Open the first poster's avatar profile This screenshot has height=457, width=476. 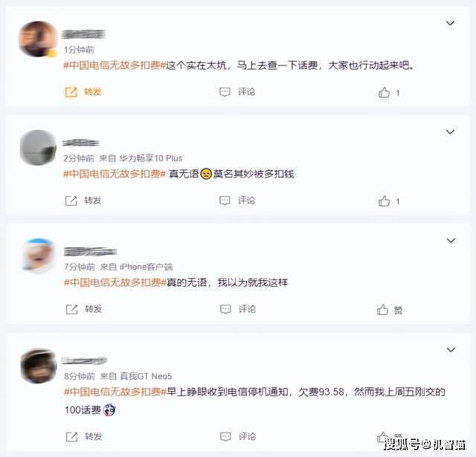[x=38, y=39]
